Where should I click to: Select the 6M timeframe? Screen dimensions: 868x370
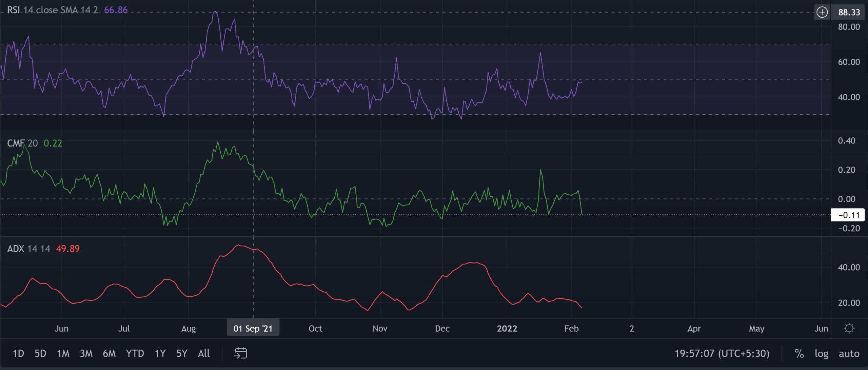(x=110, y=353)
